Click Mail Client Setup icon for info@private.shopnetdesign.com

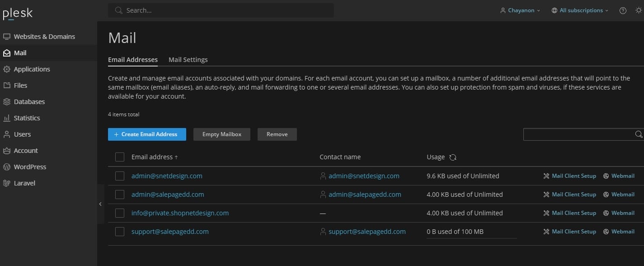pos(546,213)
